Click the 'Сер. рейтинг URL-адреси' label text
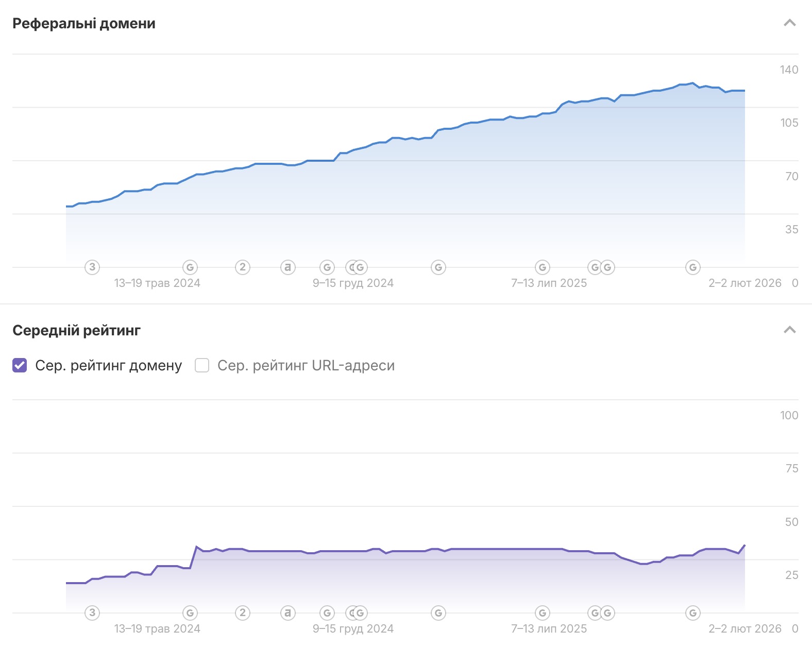Screen dimensions: 812x647 [306, 365]
